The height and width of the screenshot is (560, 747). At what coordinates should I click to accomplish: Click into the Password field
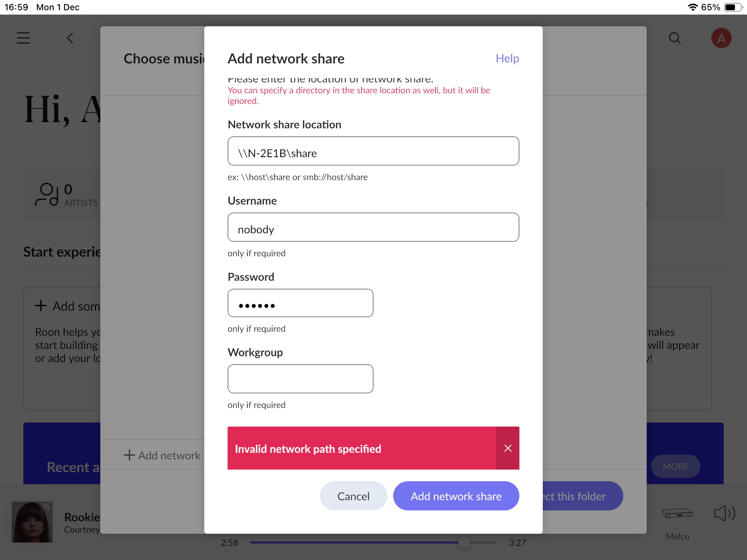click(x=300, y=303)
